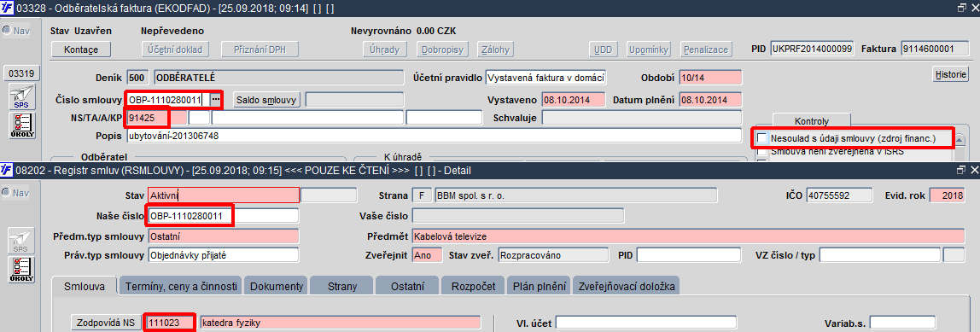This screenshot has width=980, height=332.
Task: Click the Práv.typ smlouvy field Objednávky přijaté
Action: [223, 255]
